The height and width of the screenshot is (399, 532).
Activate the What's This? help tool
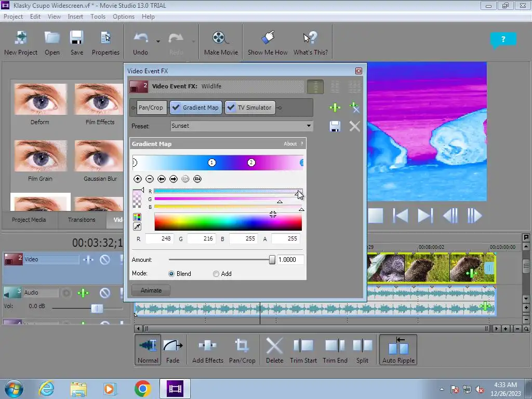point(311,43)
